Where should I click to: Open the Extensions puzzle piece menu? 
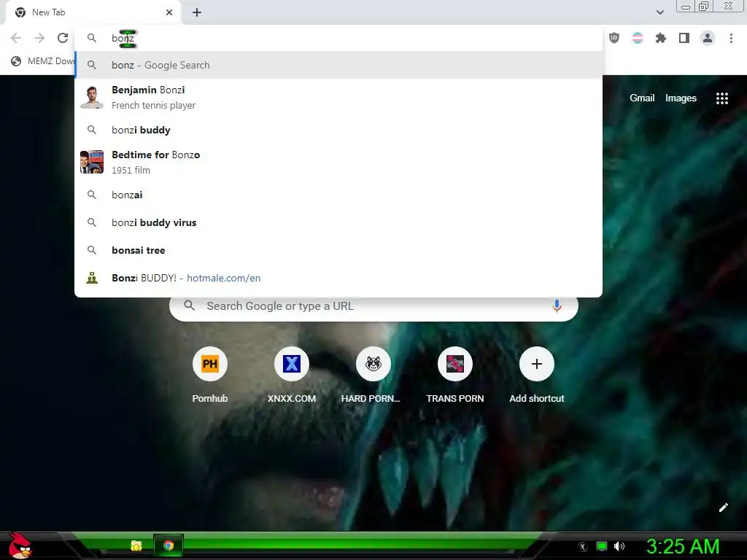[660, 38]
